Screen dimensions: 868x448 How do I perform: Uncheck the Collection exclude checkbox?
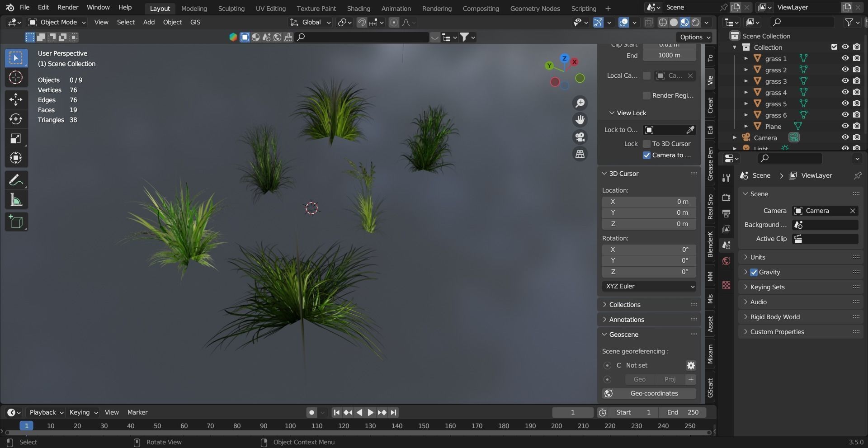pyautogui.click(x=835, y=47)
